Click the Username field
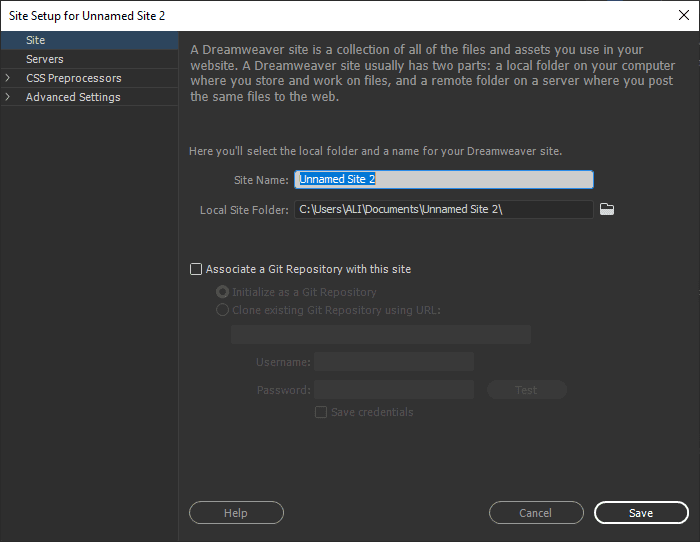700x542 pixels. coord(394,362)
